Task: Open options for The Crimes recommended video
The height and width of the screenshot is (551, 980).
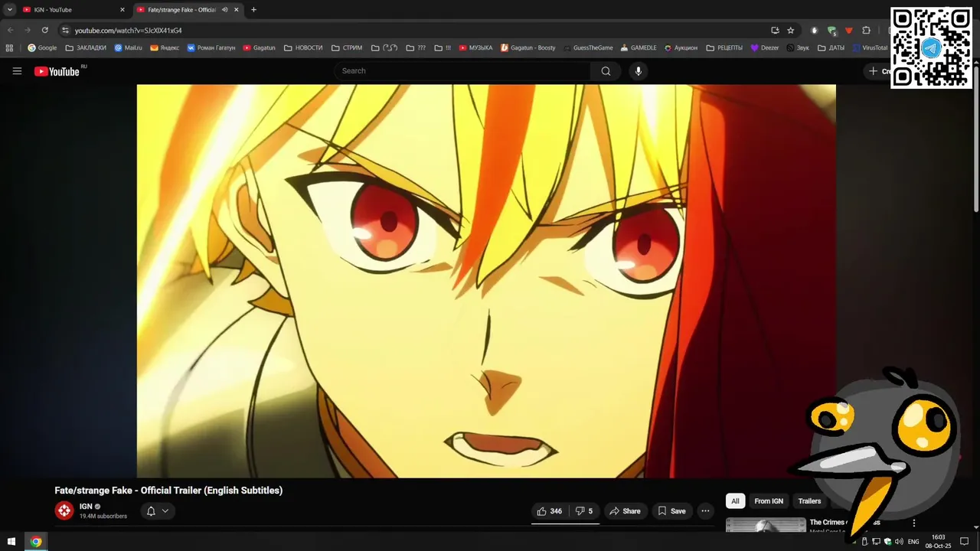Action: 913,523
